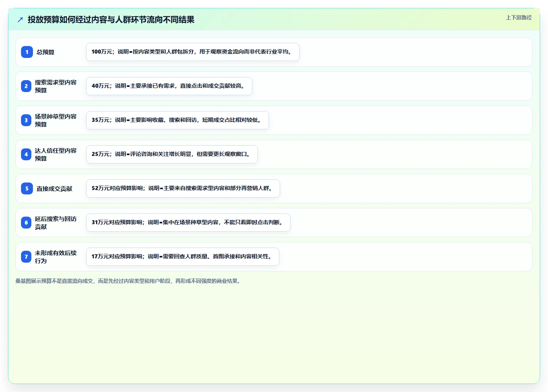548x392 pixels.
Task: Click the arrow icon beside the title
Action: [20, 19]
